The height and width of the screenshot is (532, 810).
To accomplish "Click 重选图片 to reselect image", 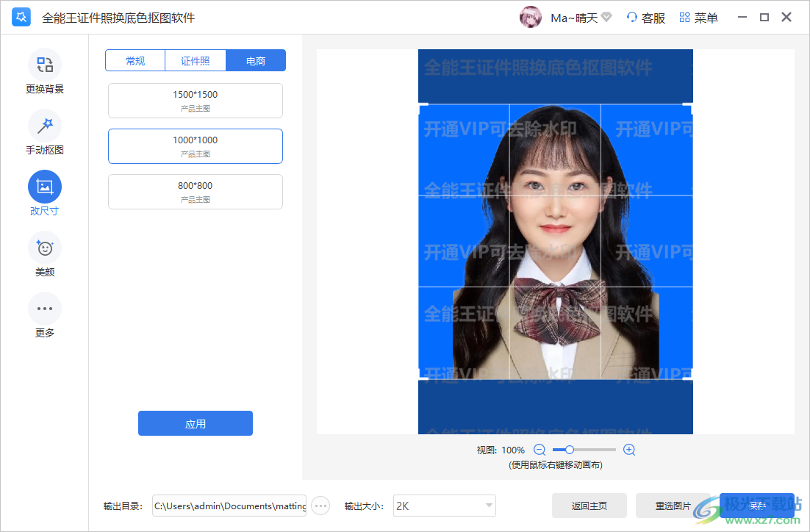I will click(x=673, y=506).
